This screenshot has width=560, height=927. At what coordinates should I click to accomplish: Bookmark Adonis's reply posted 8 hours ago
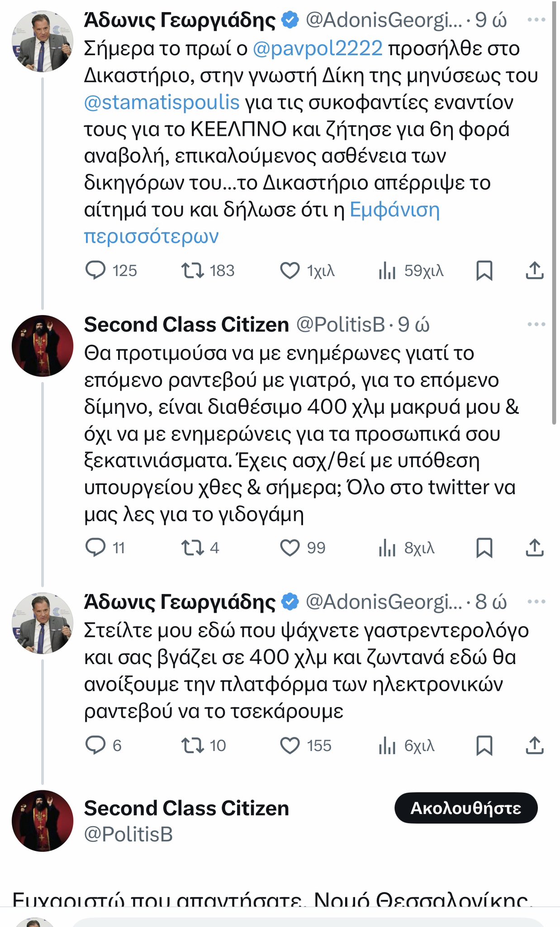[484, 745]
